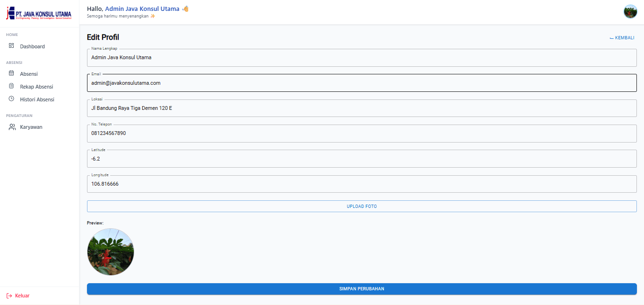
Task: Click the circular profile photo preview
Action: tap(110, 251)
